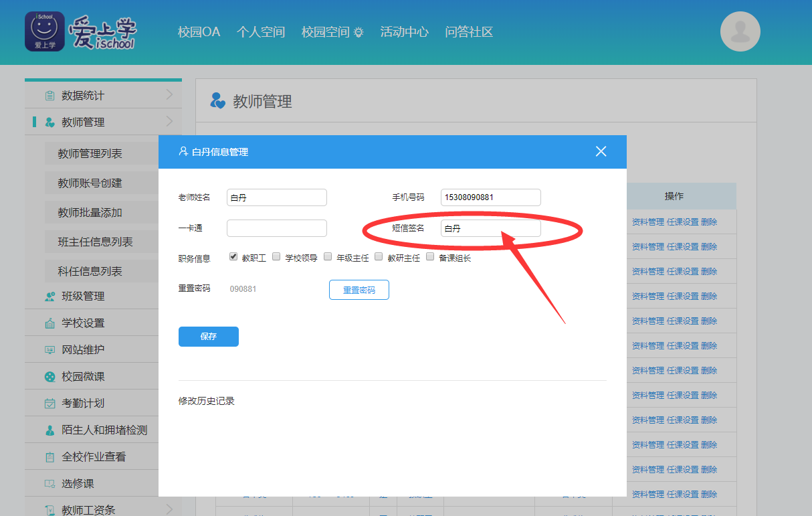Click the 网站维护 monitor icon
The height and width of the screenshot is (516, 812).
(x=49, y=350)
